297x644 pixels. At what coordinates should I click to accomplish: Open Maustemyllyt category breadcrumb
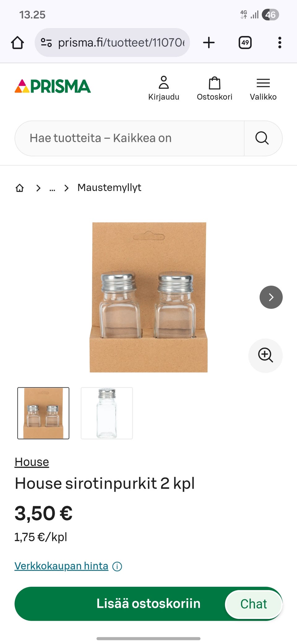pos(109,187)
